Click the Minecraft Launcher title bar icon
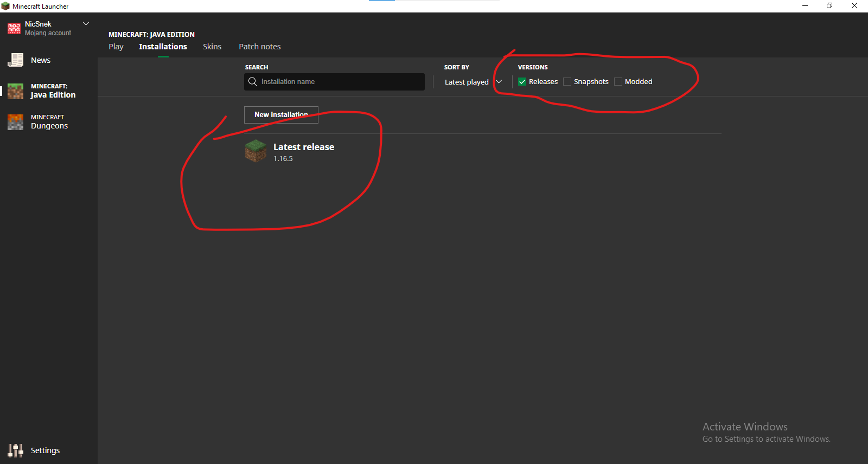The image size is (868, 464). tap(5, 6)
